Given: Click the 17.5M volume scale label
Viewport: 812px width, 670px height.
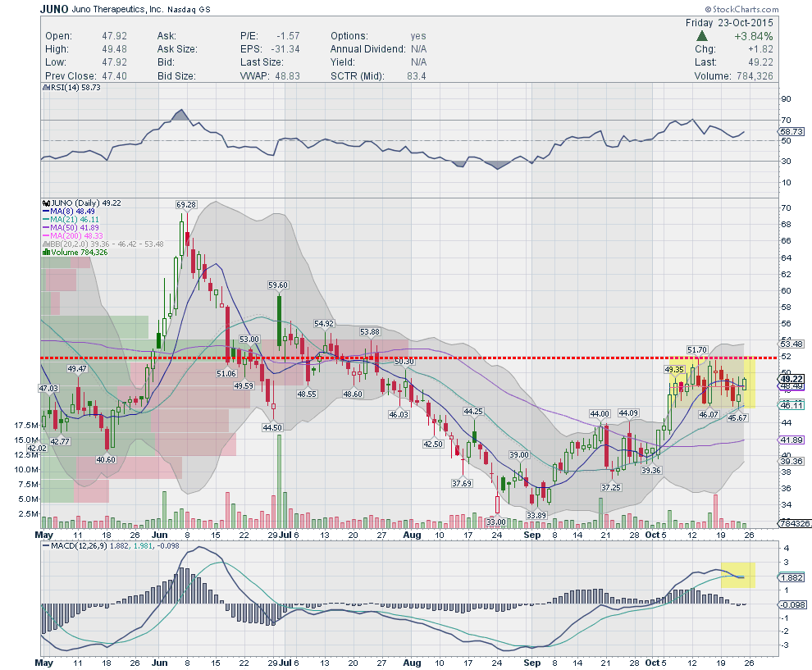Looking at the screenshot, I should click(x=26, y=425).
